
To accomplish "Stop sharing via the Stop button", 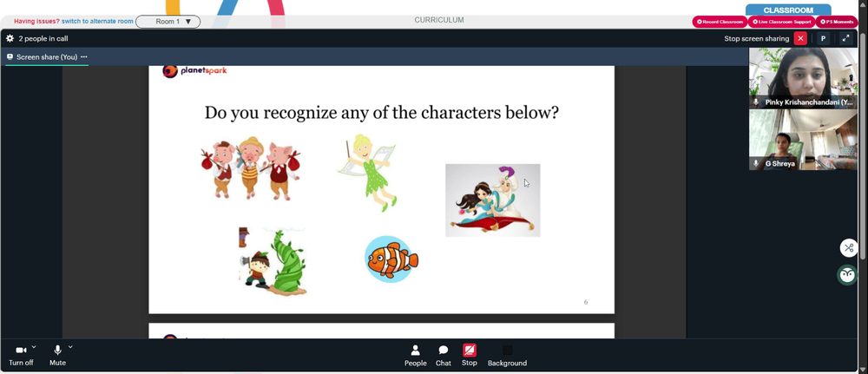I will pos(470,355).
